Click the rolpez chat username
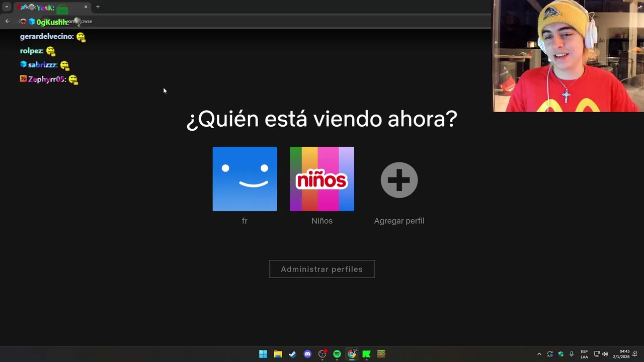644x362 pixels. point(32,51)
